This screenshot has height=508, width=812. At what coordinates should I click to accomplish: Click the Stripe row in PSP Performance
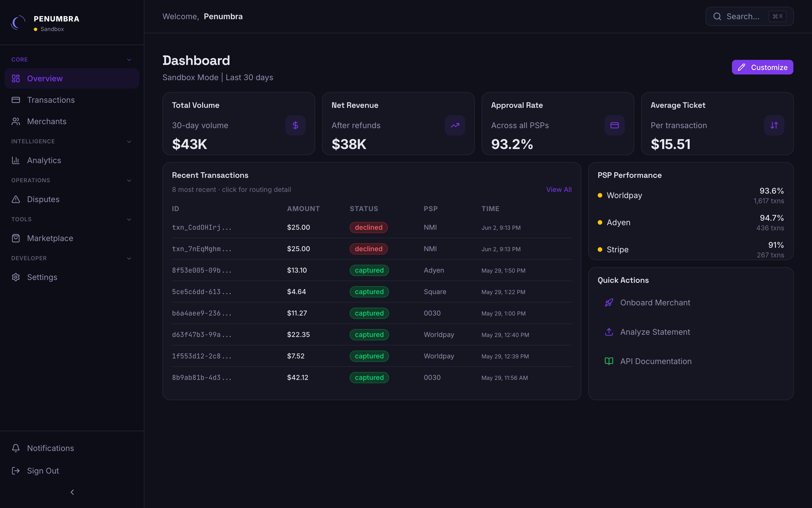click(x=691, y=250)
